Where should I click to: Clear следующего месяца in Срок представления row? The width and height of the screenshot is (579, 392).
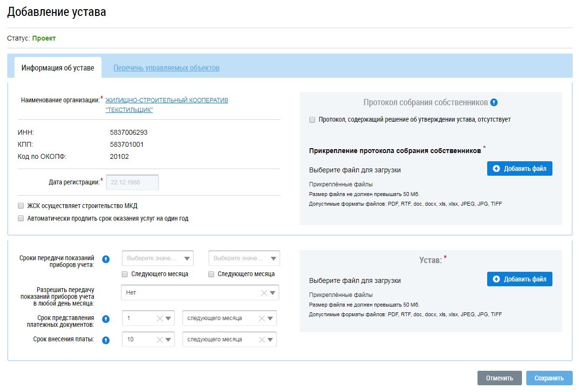click(x=261, y=319)
